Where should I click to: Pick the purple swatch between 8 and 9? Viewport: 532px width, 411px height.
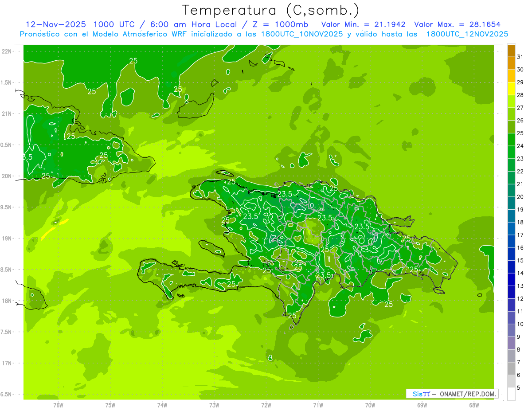coord(511,343)
